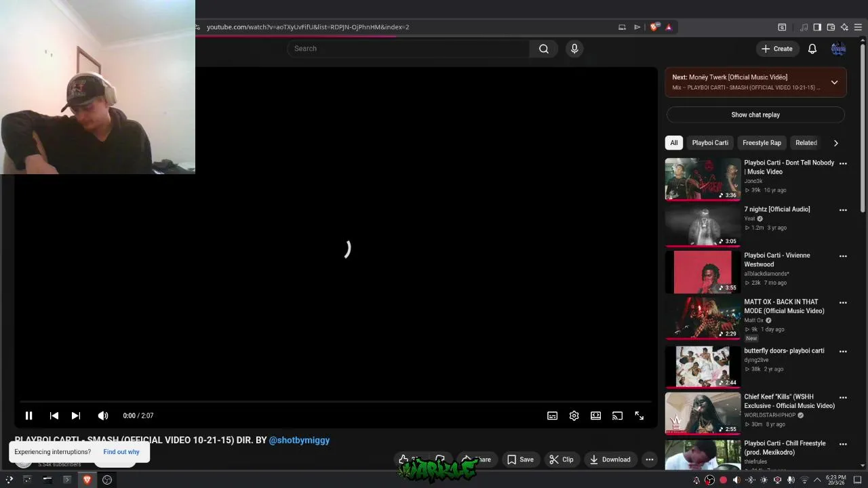Enter full screen mode

pos(639,415)
